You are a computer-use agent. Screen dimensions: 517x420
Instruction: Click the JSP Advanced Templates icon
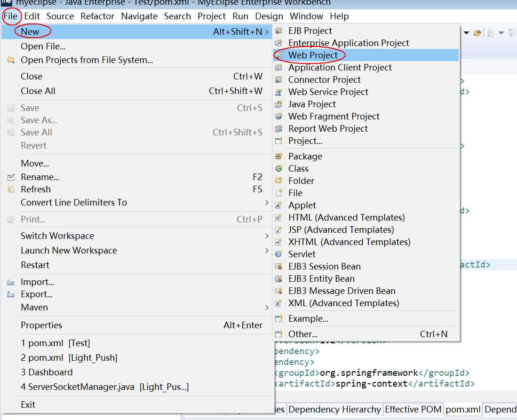click(278, 230)
